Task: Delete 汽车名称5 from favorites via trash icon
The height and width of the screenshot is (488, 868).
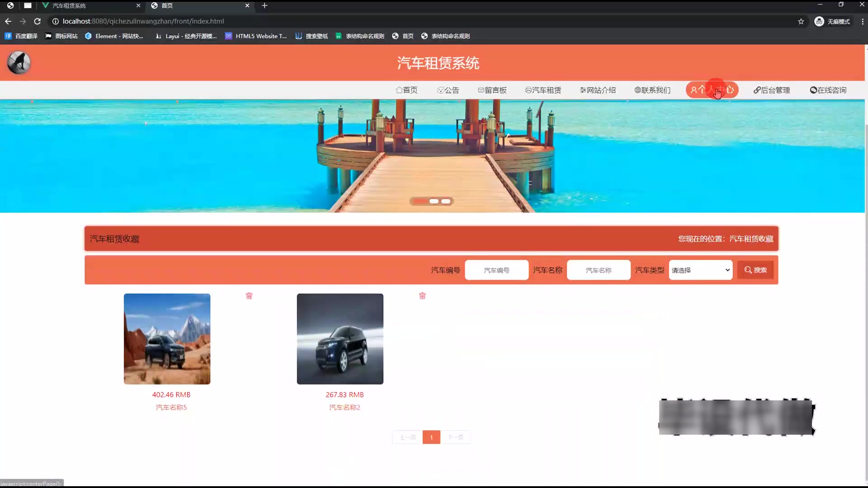Action: (x=249, y=296)
